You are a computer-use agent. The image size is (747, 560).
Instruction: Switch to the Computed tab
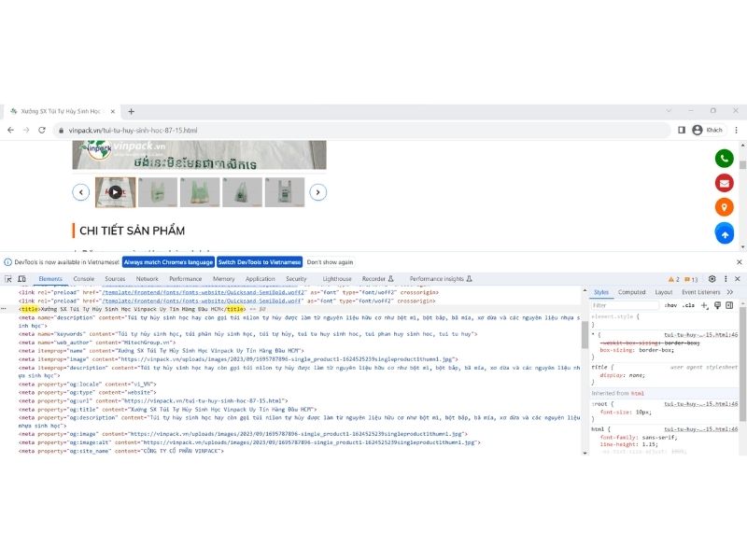tap(632, 292)
